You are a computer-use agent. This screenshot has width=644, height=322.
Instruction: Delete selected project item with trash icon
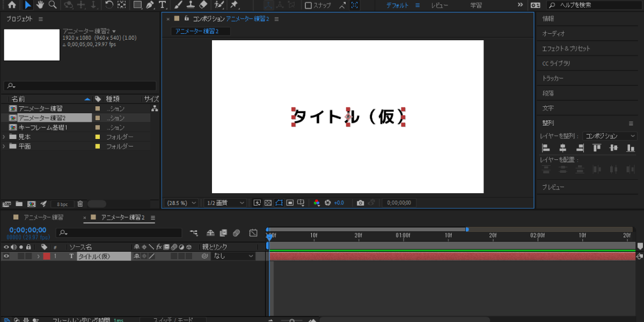(80, 204)
